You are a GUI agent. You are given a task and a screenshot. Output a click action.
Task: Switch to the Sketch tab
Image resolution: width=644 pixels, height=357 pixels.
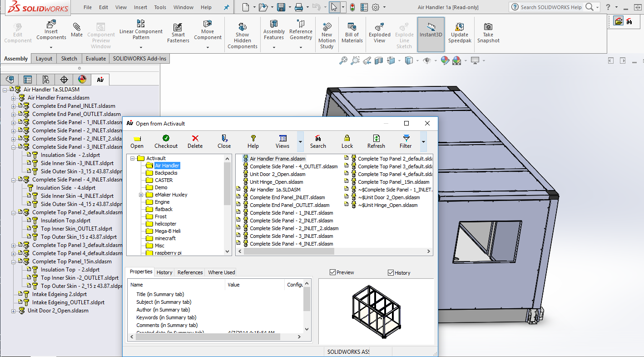[x=69, y=58]
